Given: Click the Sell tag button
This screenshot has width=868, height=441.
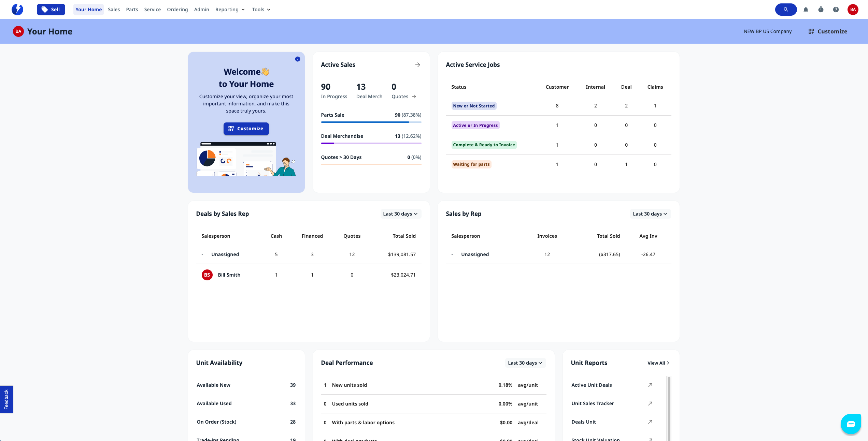Looking at the screenshot, I should pos(51,9).
